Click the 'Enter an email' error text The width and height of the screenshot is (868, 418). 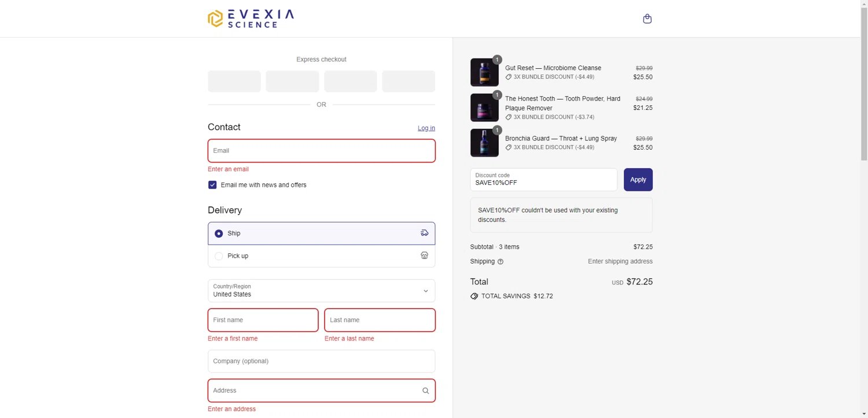[228, 169]
